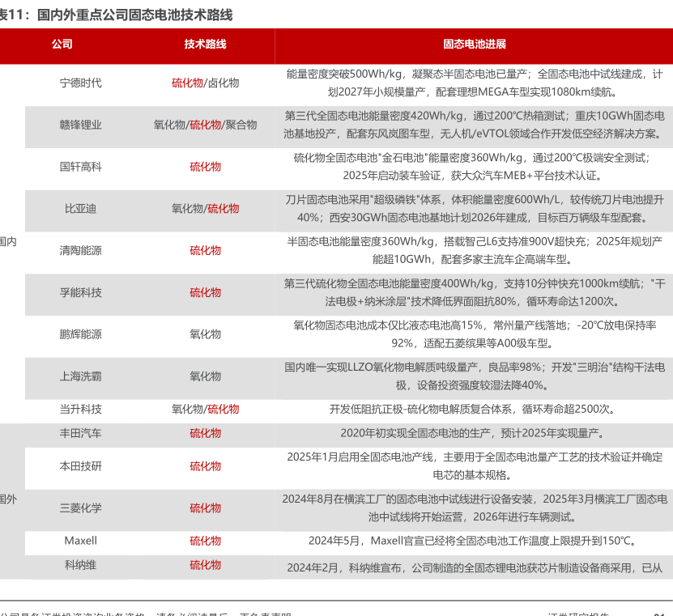Screen dimensions: 673x616
Task: Select the 孚能科技 company cell
Action: [x=80, y=293]
